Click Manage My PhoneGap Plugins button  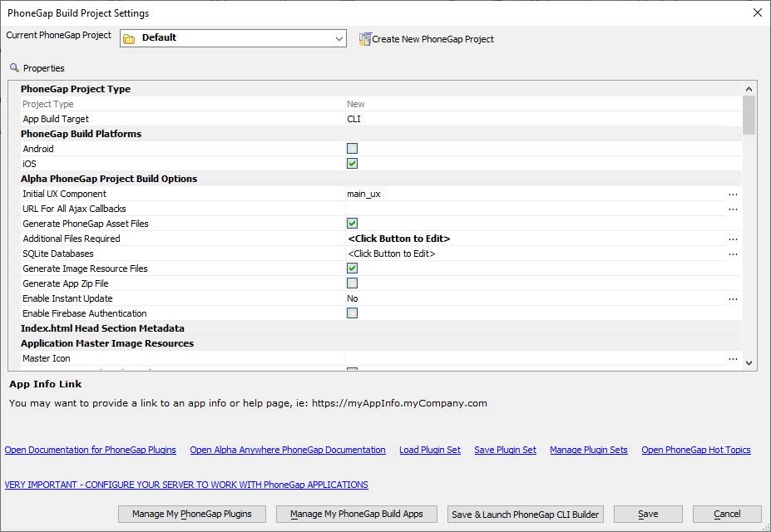click(192, 514)
